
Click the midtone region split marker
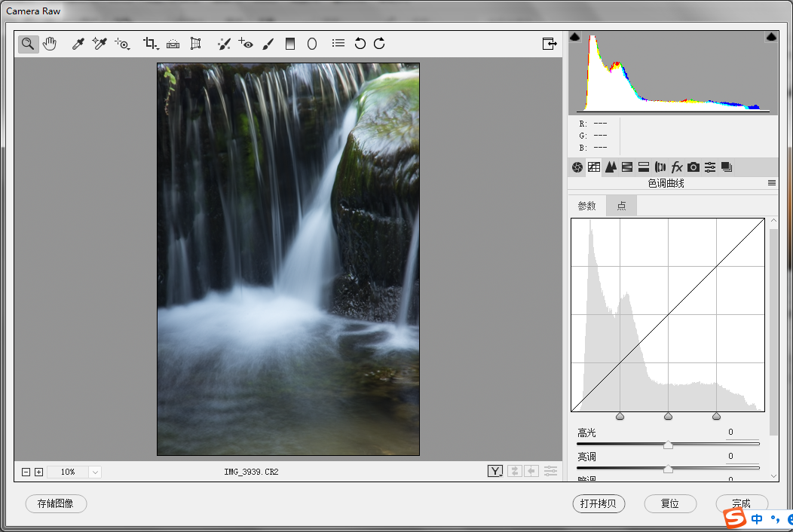[668, 416]
